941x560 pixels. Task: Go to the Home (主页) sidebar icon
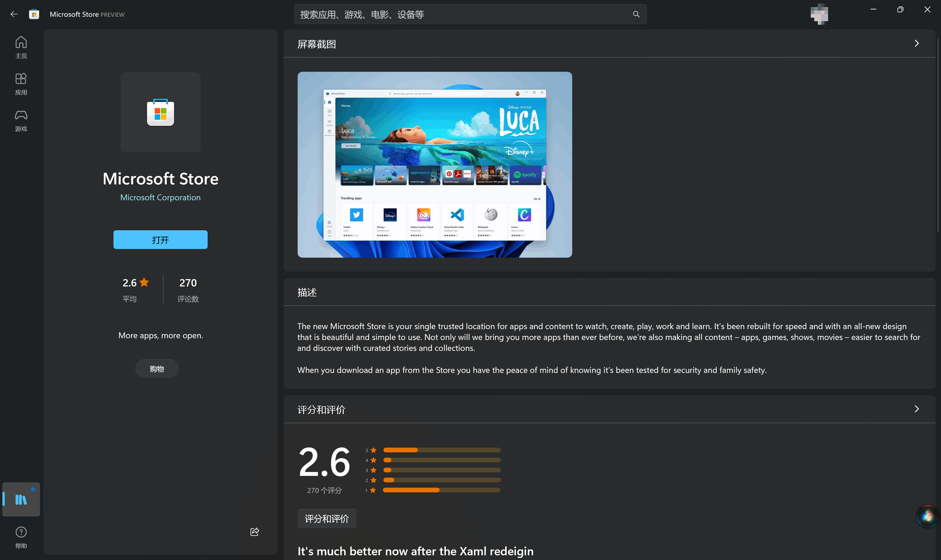pyautogui.click(x=21, y=47)
